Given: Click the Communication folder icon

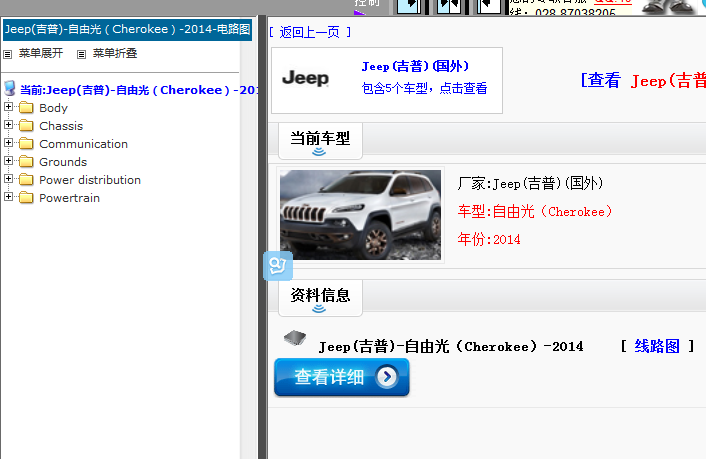Looking at the screenshot, I should click(26, 144).
